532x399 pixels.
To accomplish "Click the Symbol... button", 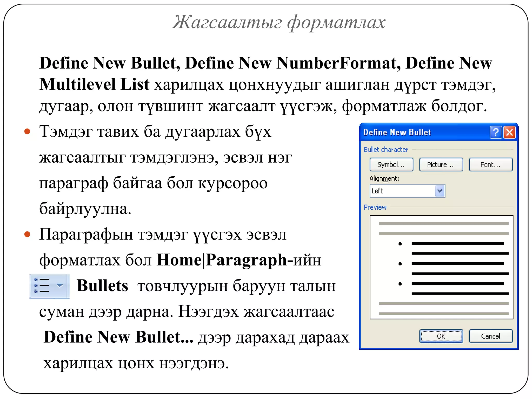I will [x=391, y=165].
